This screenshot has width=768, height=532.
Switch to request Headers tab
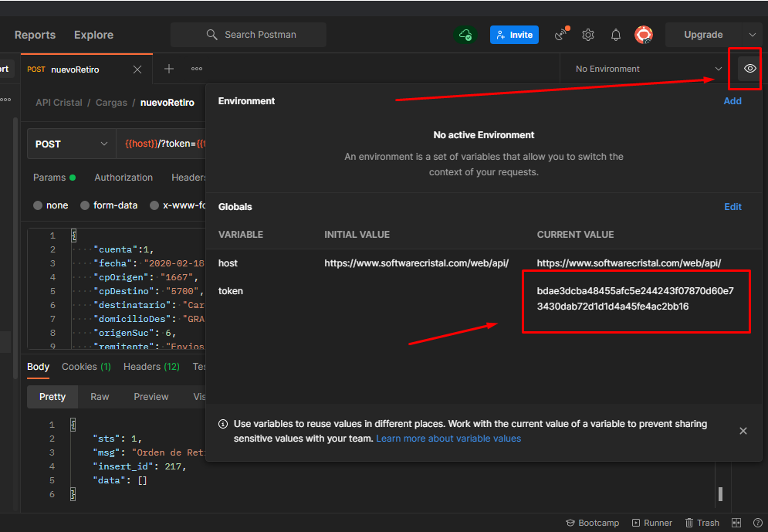[x=188, y=178]
